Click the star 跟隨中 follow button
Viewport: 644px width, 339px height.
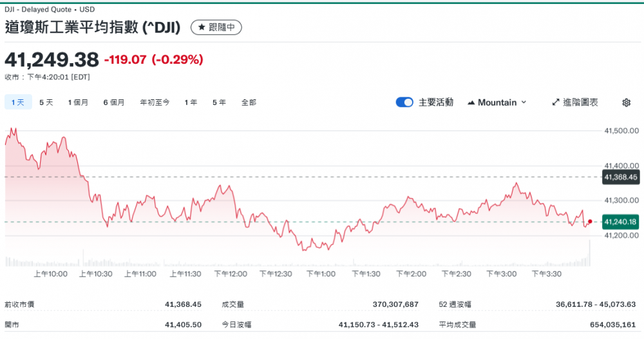coord(216,27)
